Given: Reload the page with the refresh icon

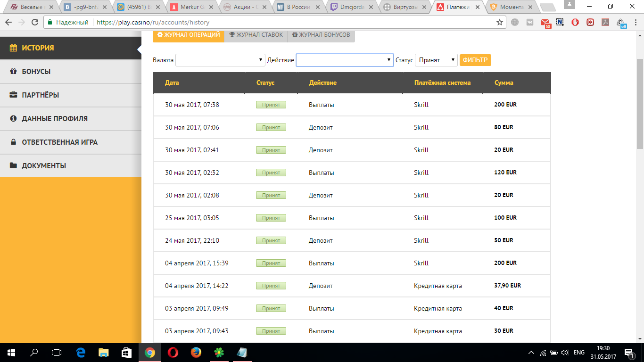Looking at the screenshot, I should coord(35,22).
